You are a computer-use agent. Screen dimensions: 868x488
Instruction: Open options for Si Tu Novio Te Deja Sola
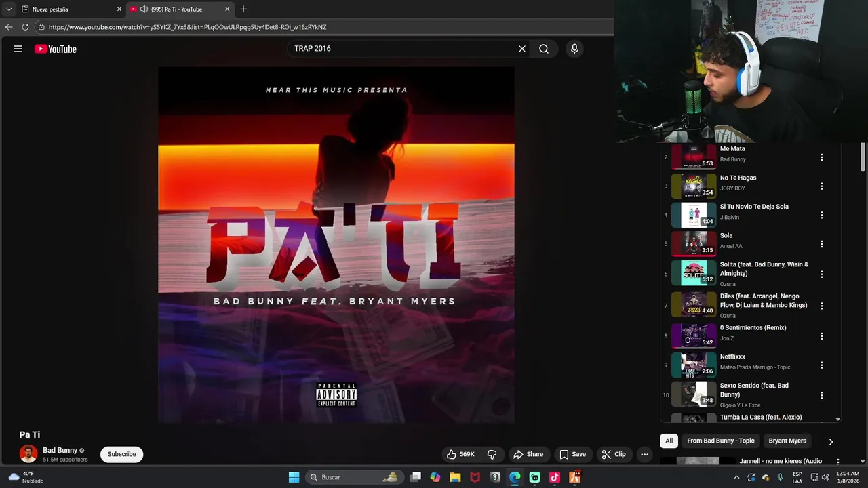coord(821,215)
